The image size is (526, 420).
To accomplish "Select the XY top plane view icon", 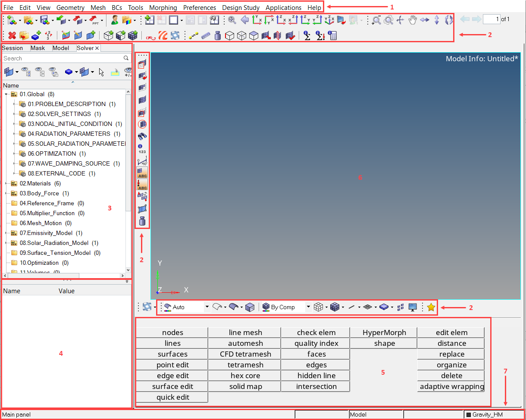I will click(257, 20).
